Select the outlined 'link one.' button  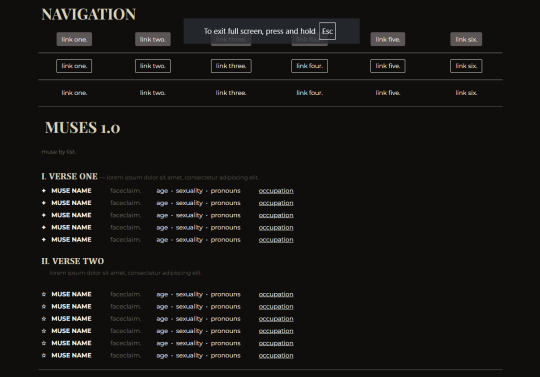[74, 66]
